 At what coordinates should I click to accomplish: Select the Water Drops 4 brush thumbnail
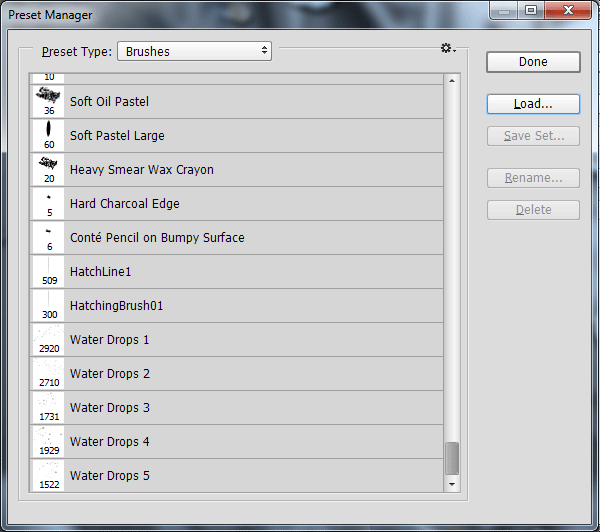click(x=48, y=442)
